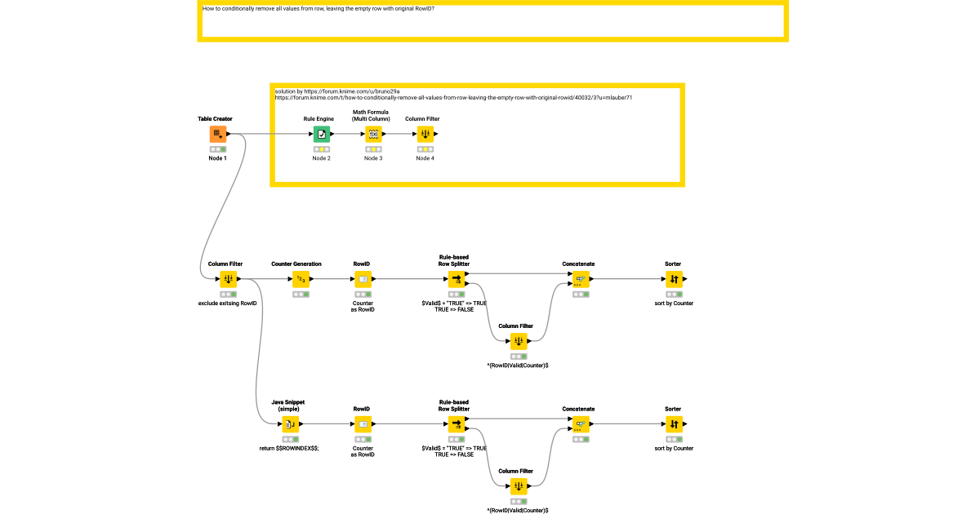Open the Rule Engine node
The image size is (980, 514).
pyautogui.click(x=322, y=135)
